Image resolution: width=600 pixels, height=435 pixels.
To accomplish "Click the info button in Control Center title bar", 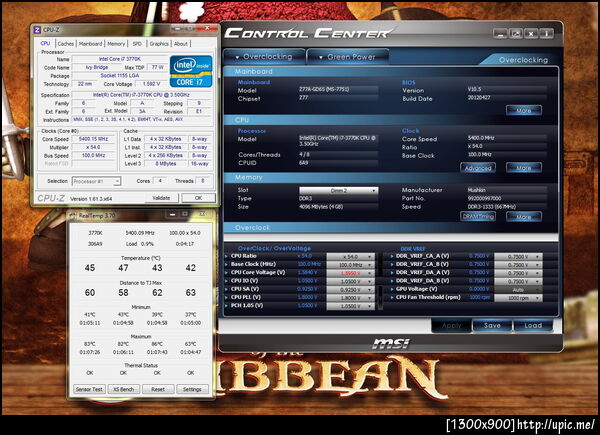I will [546, 34].
